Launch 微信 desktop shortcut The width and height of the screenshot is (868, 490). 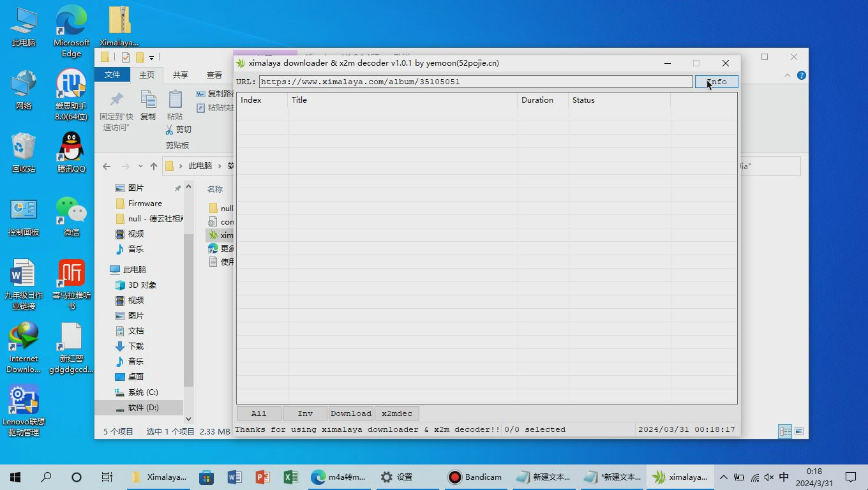tap(71, 216)
